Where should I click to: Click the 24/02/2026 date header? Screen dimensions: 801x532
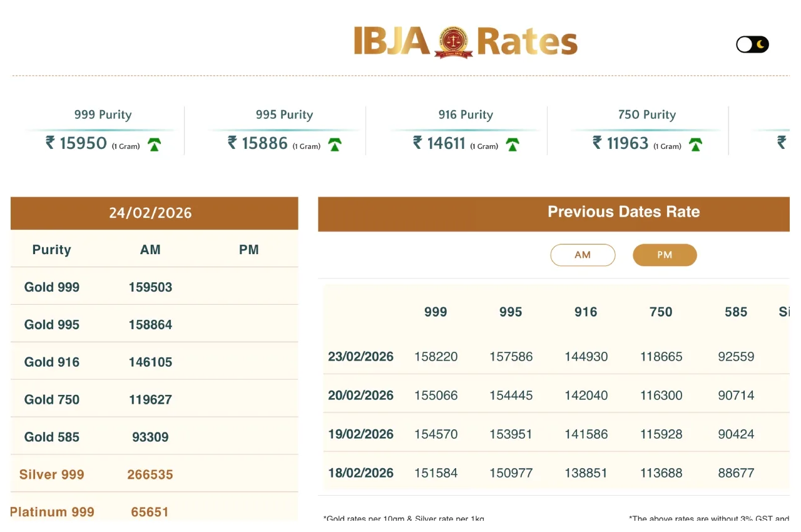(x=150, y=213)
